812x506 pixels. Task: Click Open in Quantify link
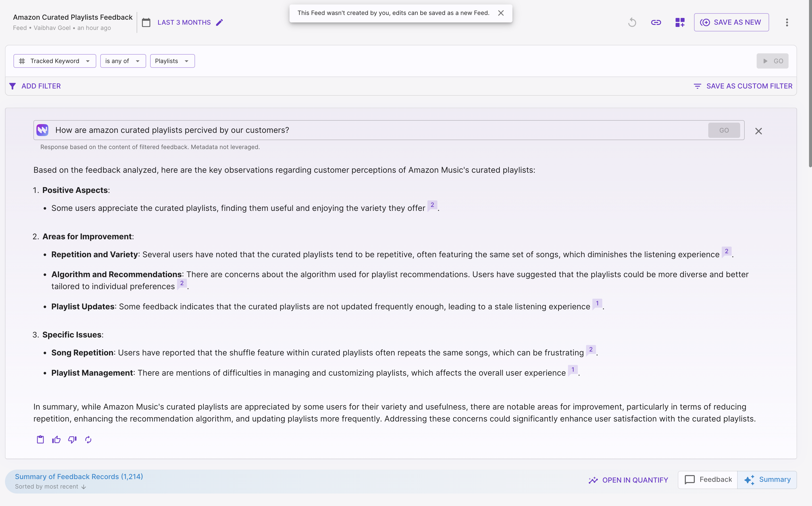click(628, 480)
